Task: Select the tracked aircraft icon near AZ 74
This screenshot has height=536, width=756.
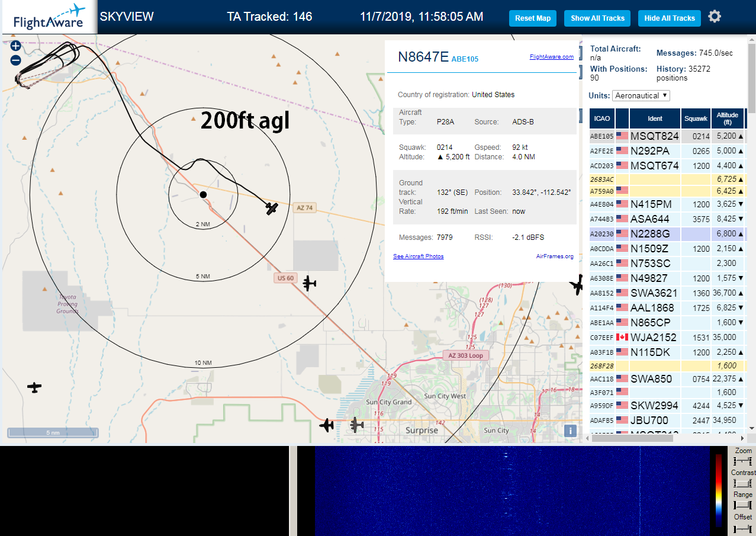Action: coord(272,208)
